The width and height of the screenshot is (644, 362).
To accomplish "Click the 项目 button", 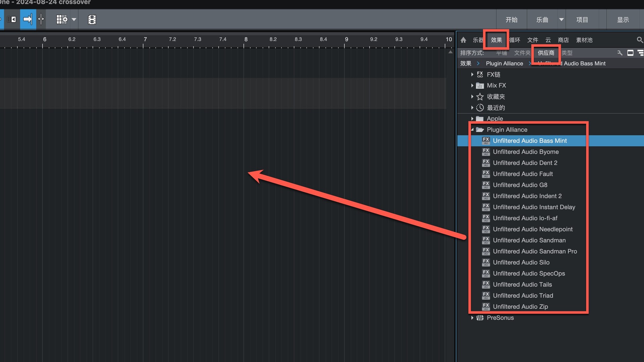I will (x=582, y=20).
